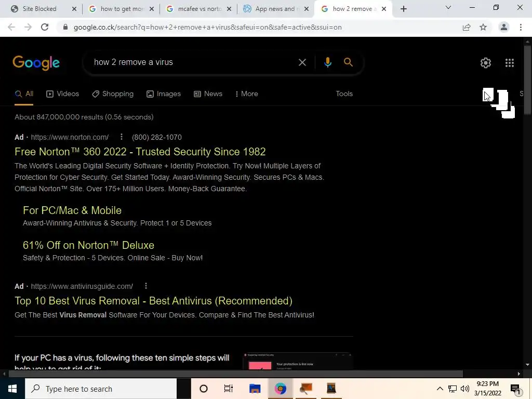Expand the More search filters

pyautogui.click(x=247, y=94)
